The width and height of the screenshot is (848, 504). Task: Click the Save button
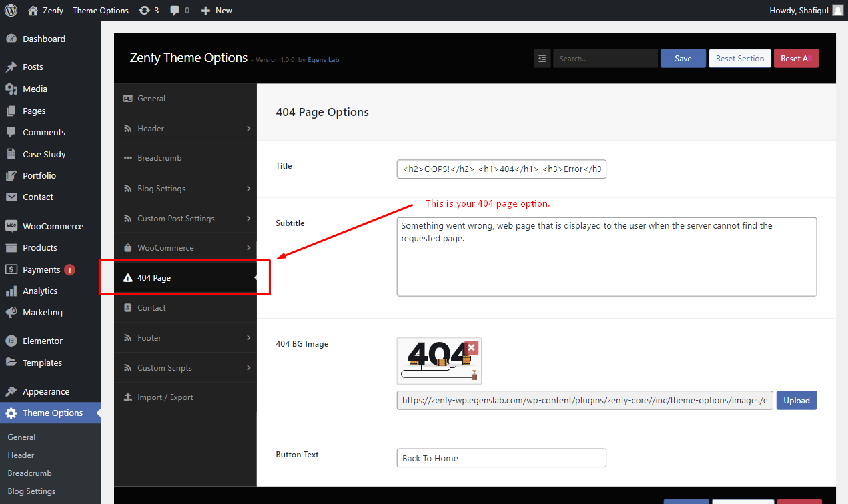coord(683,58)
